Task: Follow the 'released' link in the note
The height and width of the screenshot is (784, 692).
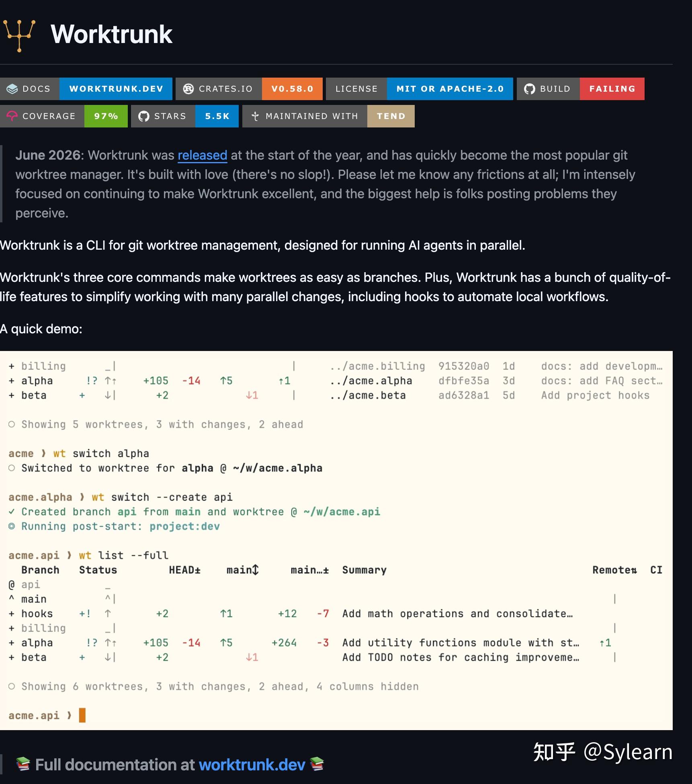Action: click(203, 155)
